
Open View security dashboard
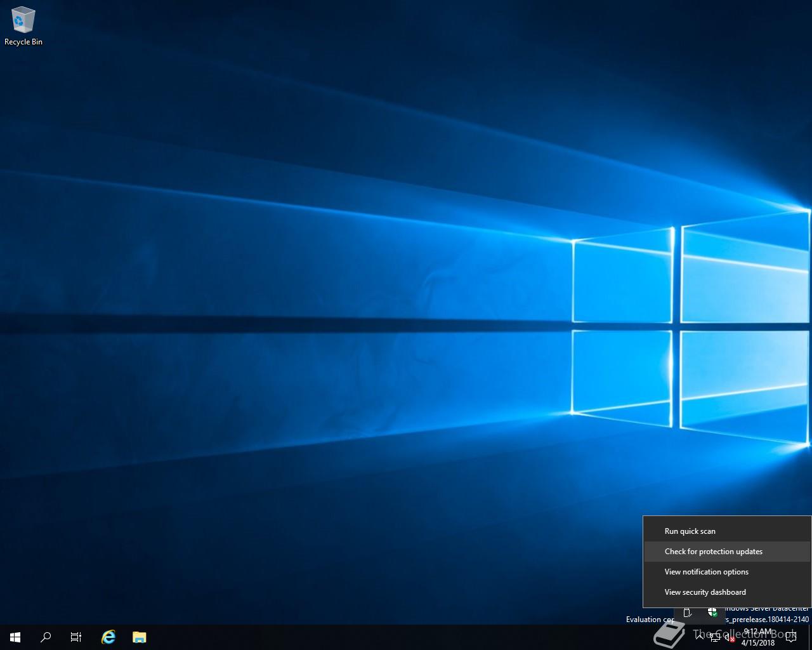727,592
